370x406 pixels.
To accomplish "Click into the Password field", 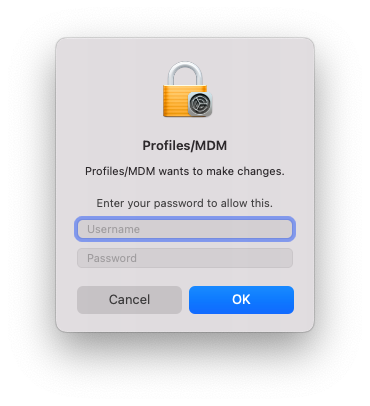I will (185, 258).
